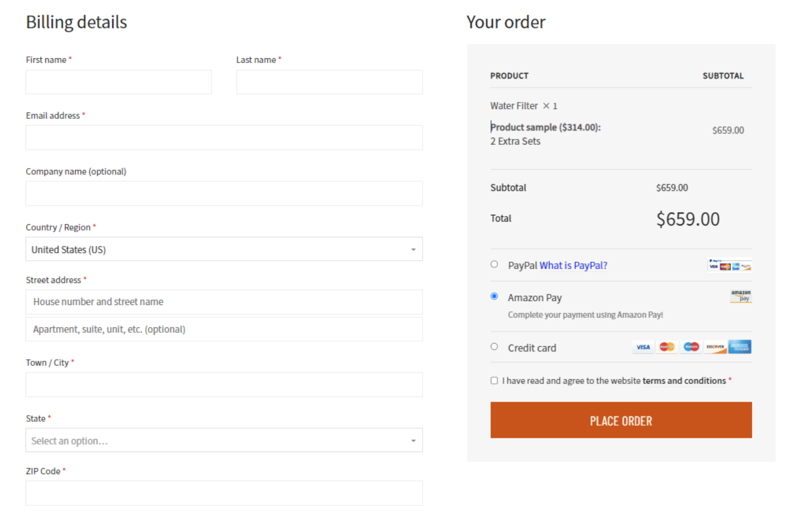
Task: Click the Amazon Pay logo
Action: tap(741, 296)
